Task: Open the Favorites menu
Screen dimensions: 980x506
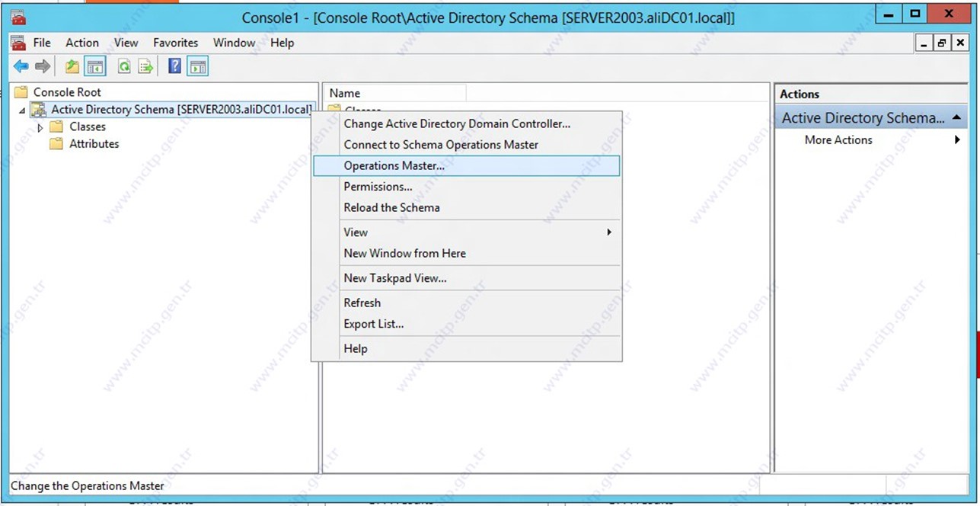Action: (x=175, y=43)
